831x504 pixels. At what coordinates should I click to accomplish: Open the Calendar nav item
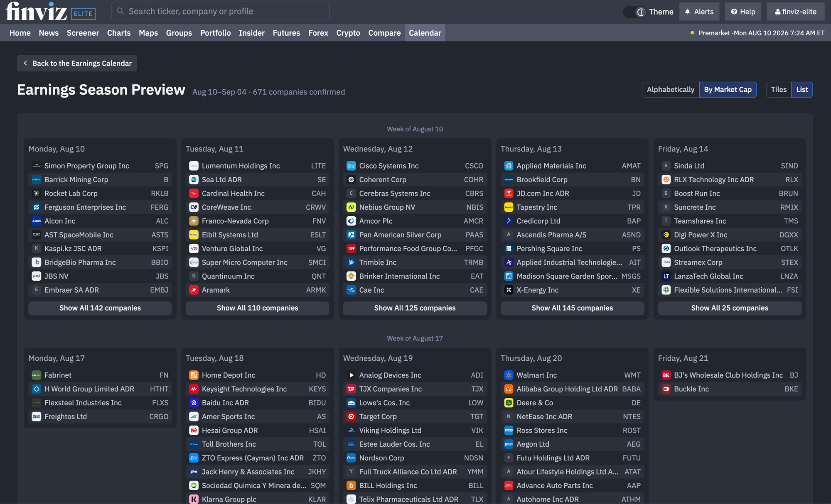[x=425, y=33]
